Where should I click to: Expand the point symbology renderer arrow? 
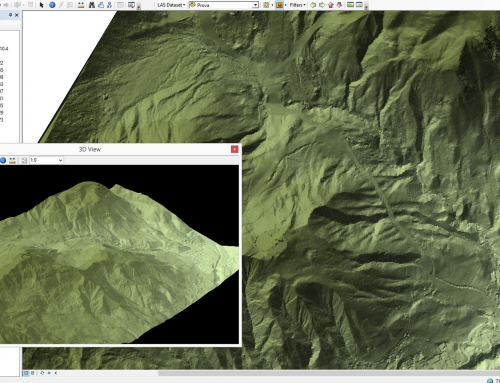point(272,5)
